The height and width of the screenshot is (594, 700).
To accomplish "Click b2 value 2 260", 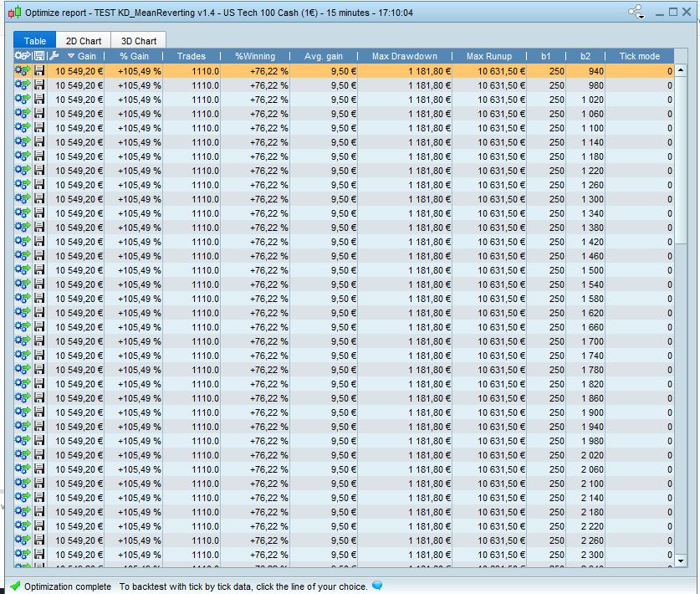I will coord(592,540).
